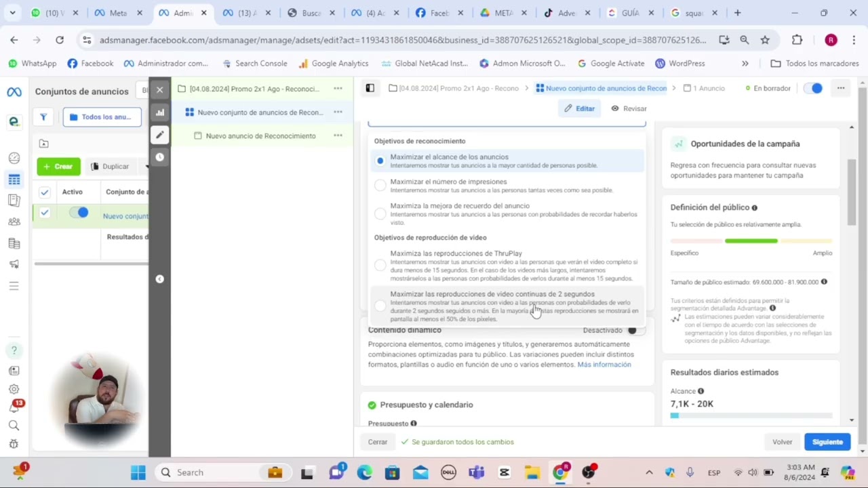
Task: Open the Más información link
Action: pyautogui.click(x=604, y=365)
